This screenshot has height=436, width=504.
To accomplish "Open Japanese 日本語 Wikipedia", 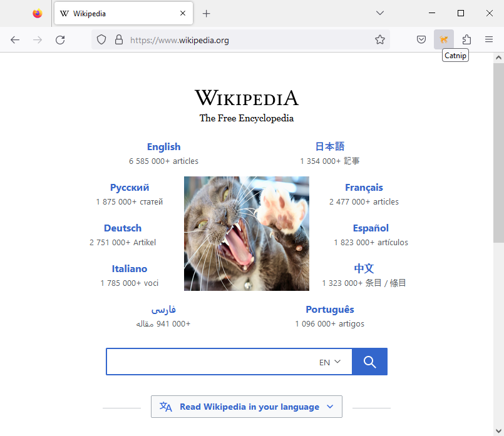I will point(330,146).
